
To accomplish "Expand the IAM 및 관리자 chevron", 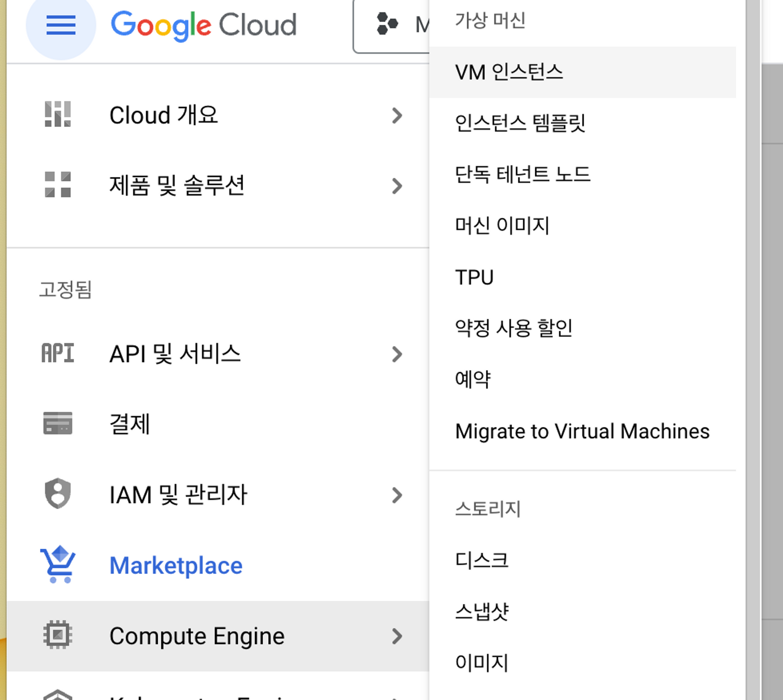I will 397,495.
